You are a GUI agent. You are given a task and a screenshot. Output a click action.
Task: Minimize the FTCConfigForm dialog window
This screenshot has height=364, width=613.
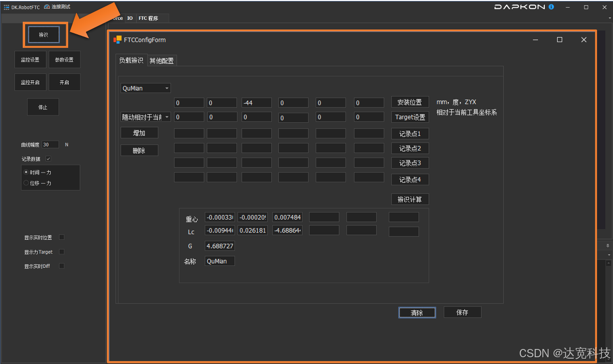[535, 40]
